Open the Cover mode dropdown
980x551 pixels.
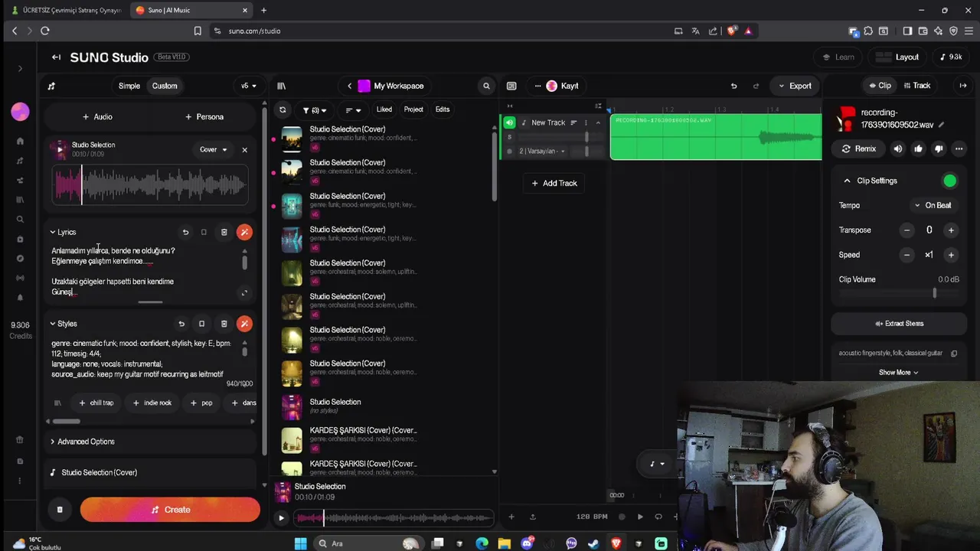pyautogui.click(x=214, y=150)
